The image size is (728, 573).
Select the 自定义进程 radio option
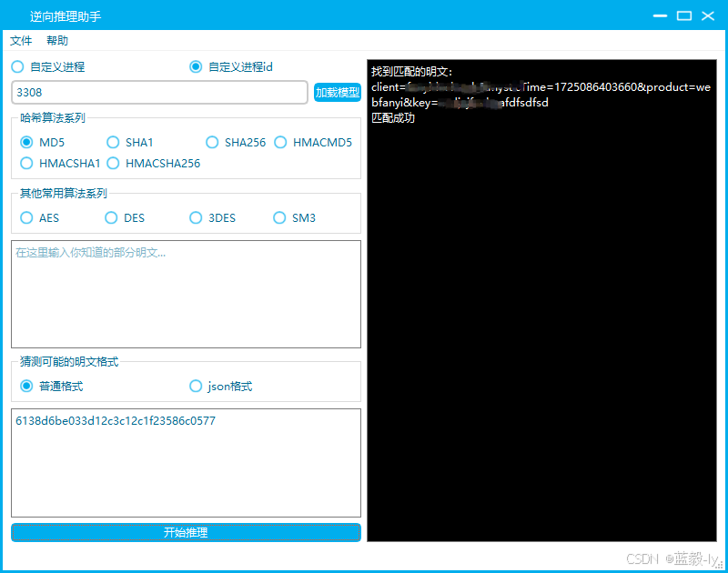[x=48, y=66]
